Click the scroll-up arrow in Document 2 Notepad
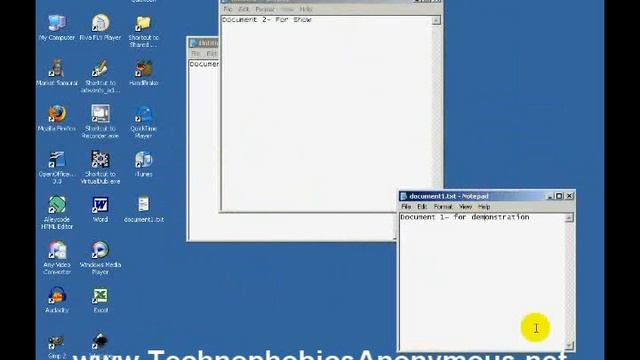 tap(436, 20)
